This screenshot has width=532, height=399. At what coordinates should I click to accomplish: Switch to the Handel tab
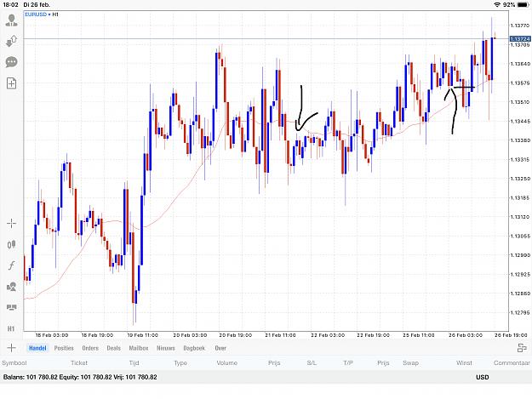pyautogui.click(x=37, y=348)
